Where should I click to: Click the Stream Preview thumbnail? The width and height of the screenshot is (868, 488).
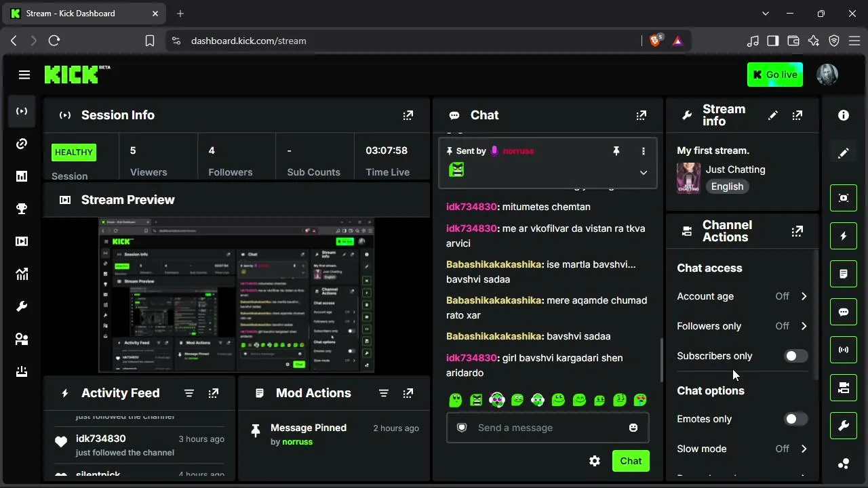pyautogui.click(x=236, y=296)
